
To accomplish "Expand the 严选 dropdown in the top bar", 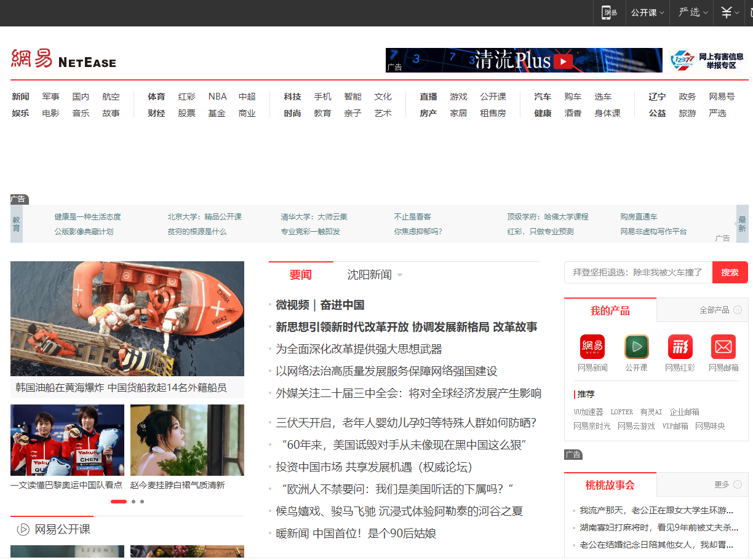I will (693, 12).
